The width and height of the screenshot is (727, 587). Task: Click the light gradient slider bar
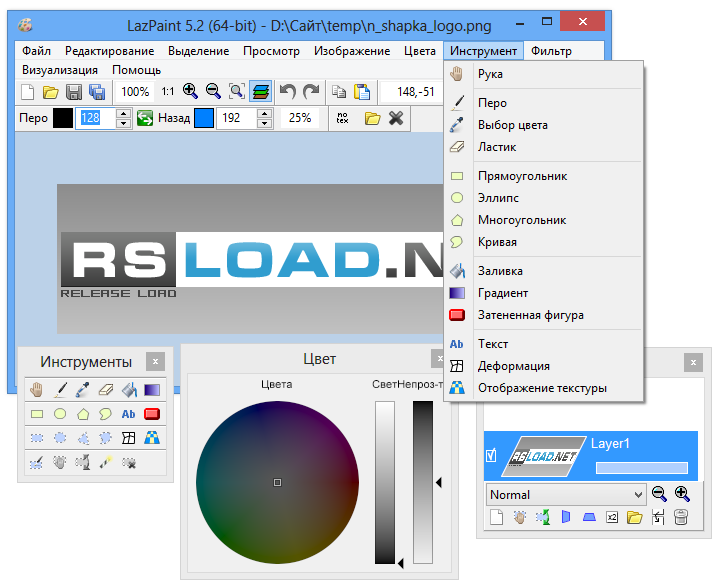pyautogui.click(x=385, y=482)
